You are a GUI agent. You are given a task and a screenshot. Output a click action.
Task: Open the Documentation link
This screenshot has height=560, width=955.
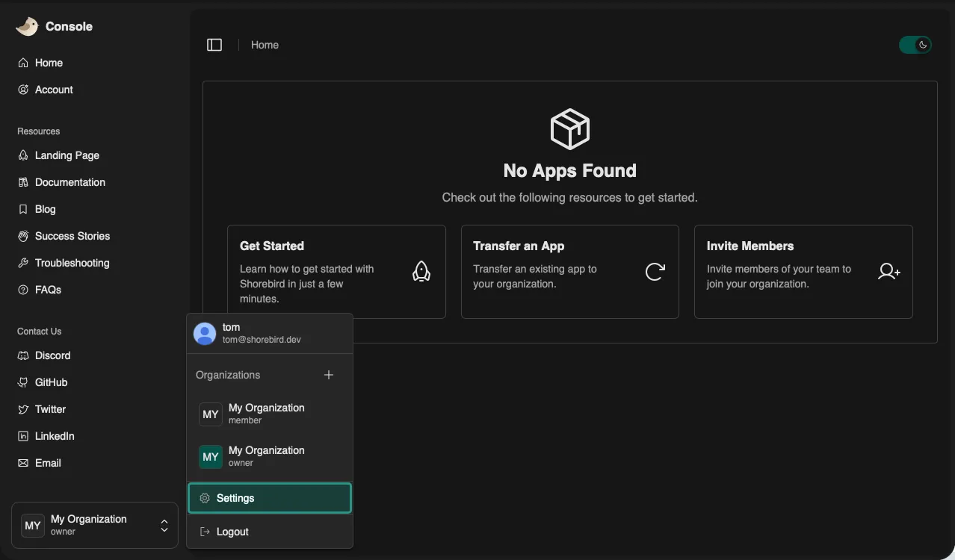[x=69, y=182]
